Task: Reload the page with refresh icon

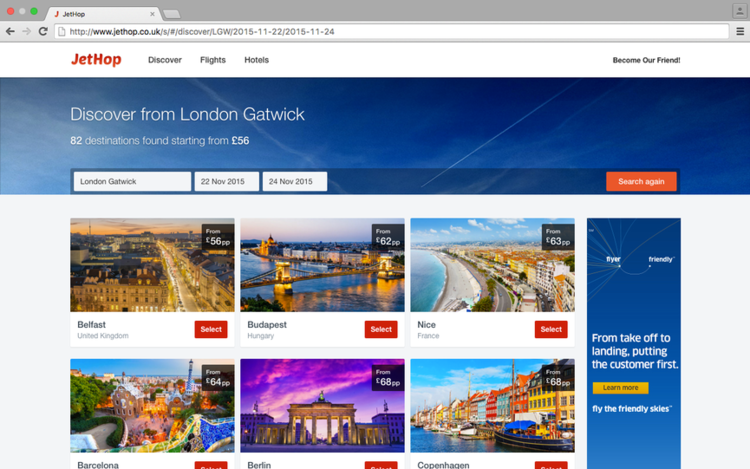Action: tap(43, 31)
